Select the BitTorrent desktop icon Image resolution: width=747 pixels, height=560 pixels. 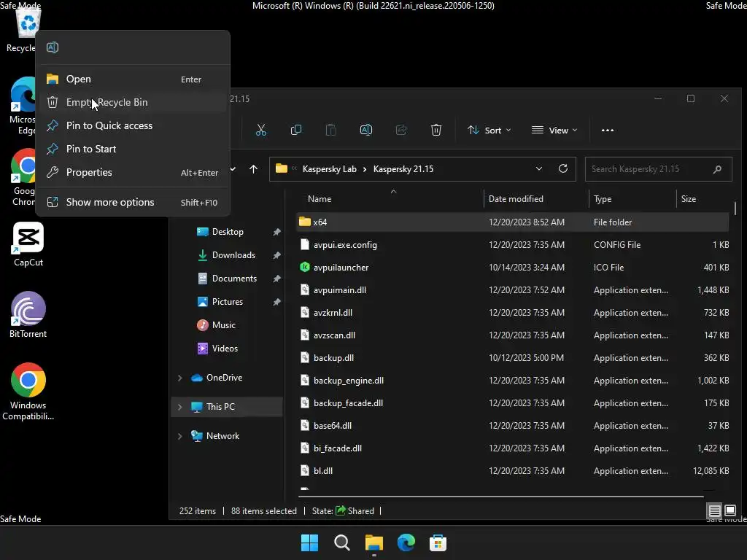(28, 315)
